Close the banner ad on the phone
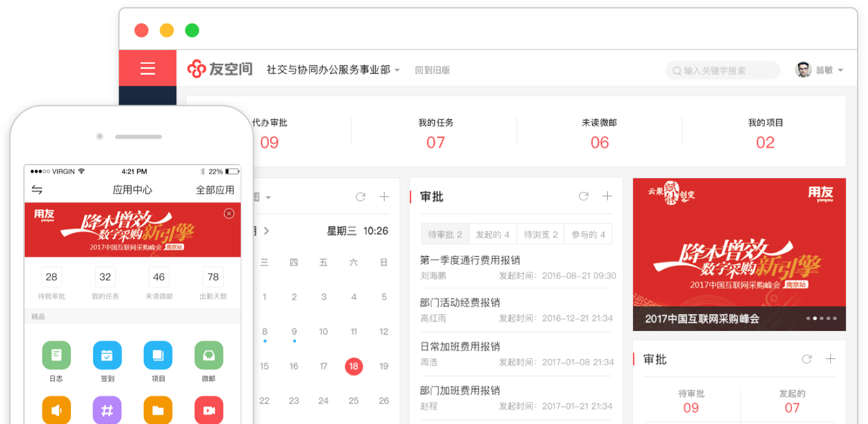Viewport: 868px width, 424px height. [229, 213]
